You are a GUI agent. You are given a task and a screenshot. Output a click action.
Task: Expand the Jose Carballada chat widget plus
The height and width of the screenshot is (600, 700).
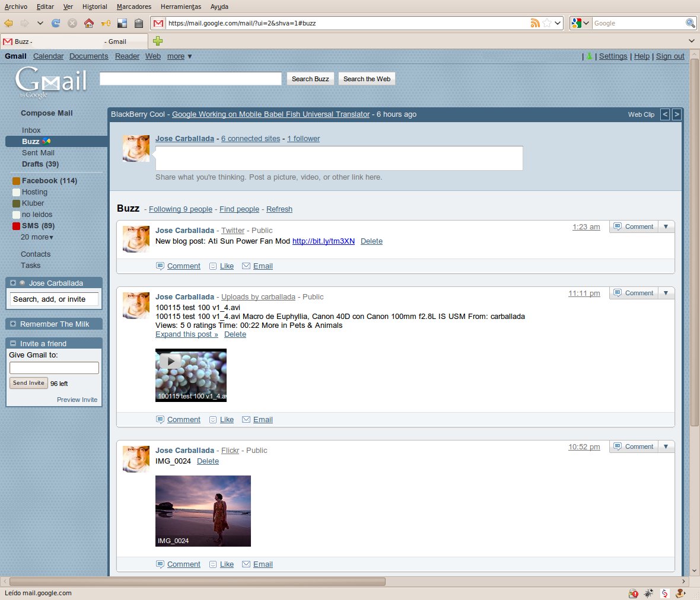point(13,283)
